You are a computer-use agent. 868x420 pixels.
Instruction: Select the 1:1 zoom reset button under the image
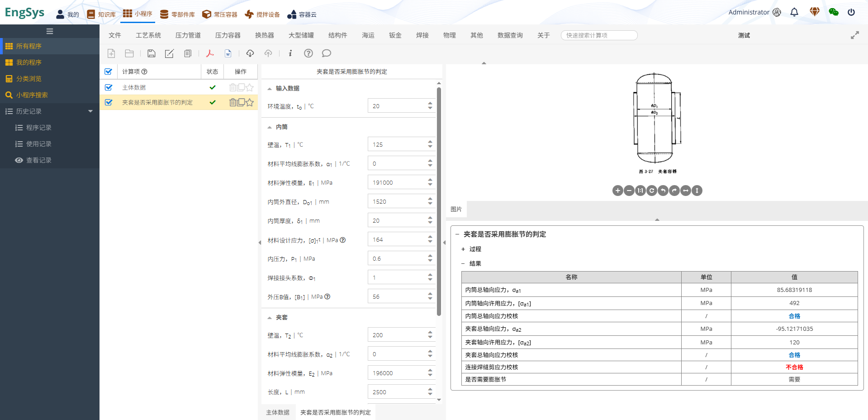point(640,191)
